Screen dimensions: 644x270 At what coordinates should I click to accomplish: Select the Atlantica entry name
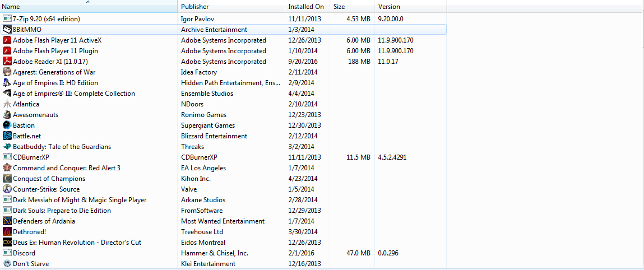click(26, 104)
